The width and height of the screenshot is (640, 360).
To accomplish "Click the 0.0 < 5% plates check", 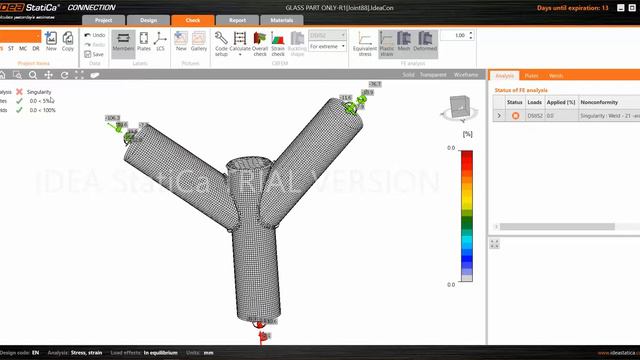I will [x=41, y=101].
